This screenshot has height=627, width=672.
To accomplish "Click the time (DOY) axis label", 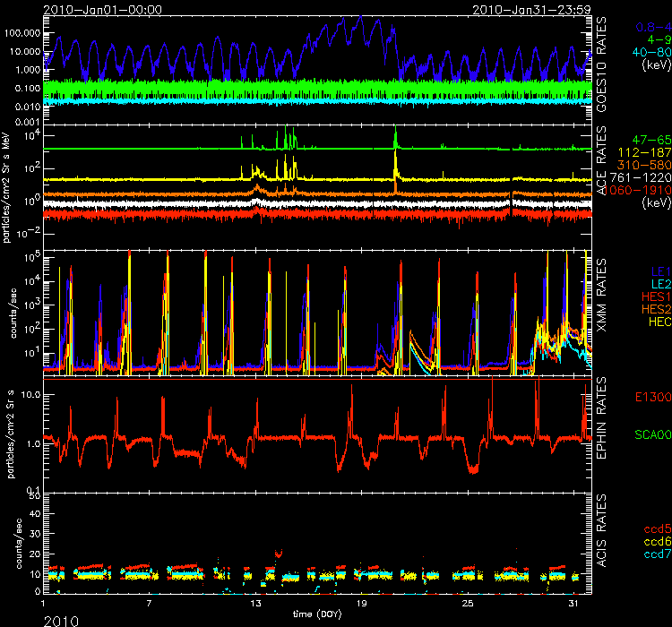I will pos(322,614).
